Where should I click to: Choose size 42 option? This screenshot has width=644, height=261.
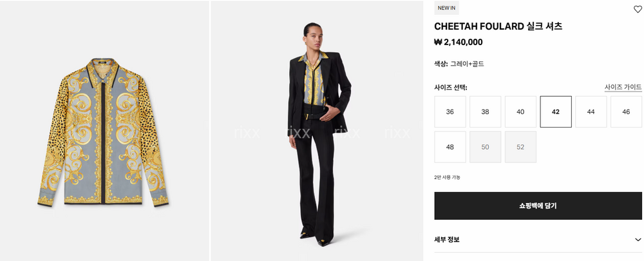(x=556, y=111)
